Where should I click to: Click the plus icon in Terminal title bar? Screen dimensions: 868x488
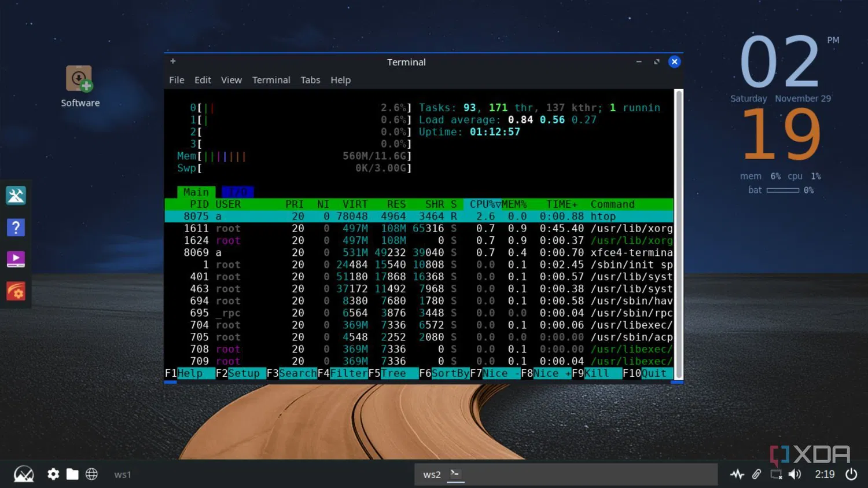click(172, 61)
